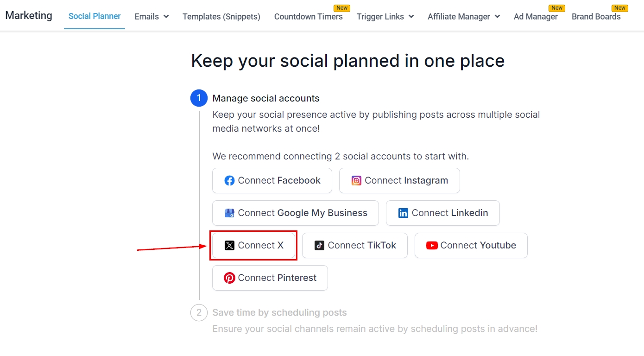
Task: Click the LinkedIn logo icon
Action: [x=403, y=213]
